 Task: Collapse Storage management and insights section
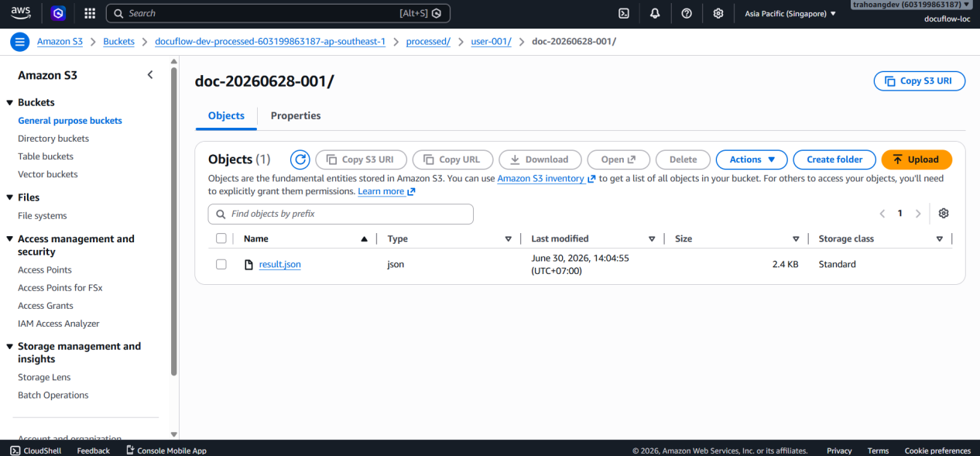click(10, 347)
